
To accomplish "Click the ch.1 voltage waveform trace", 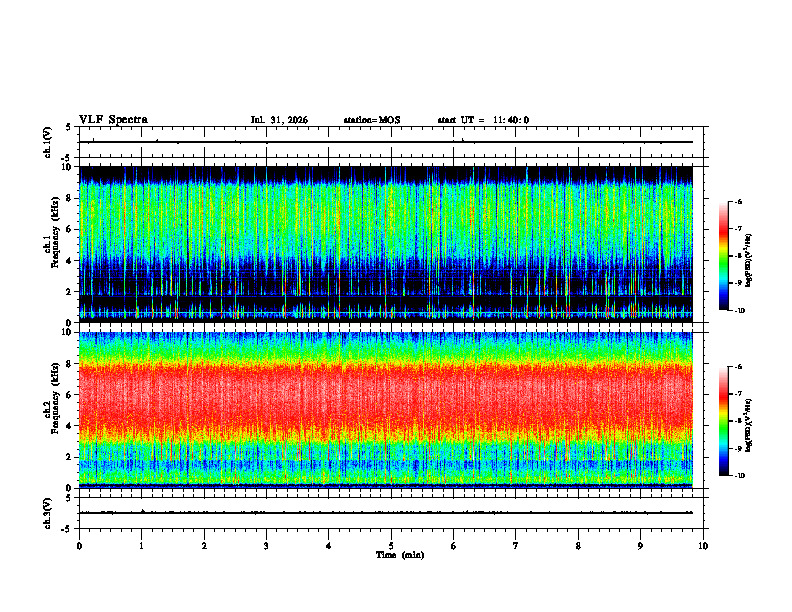I will pyautogui.click(x=386, y=142).
